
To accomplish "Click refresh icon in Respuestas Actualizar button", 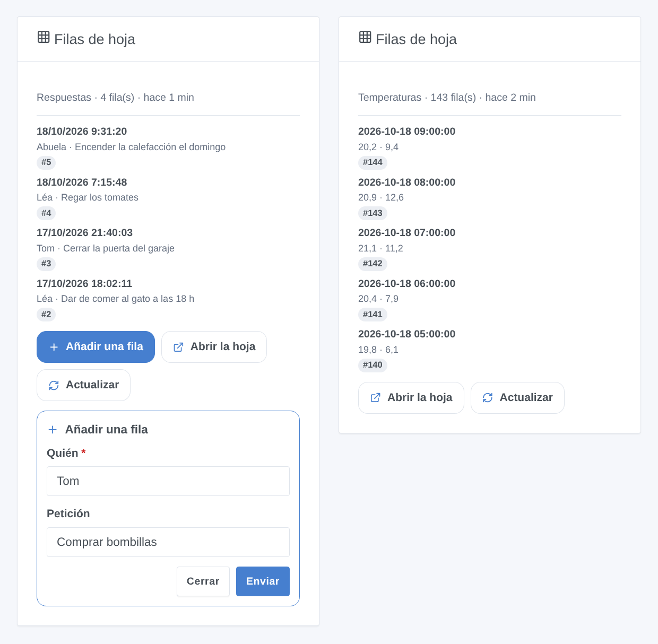I will point(54,385).
